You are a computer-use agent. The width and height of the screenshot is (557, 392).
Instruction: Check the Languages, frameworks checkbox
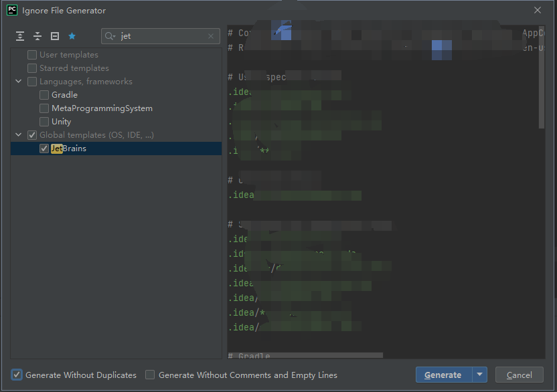[x=32, y=82]
